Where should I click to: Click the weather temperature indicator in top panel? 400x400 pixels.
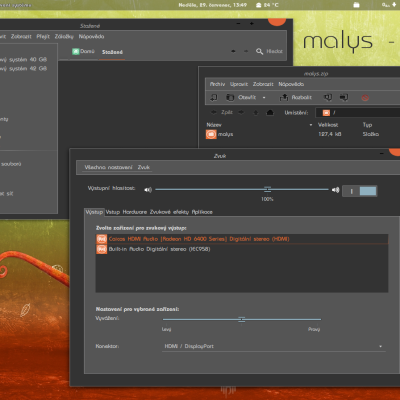tap(267, 5)
